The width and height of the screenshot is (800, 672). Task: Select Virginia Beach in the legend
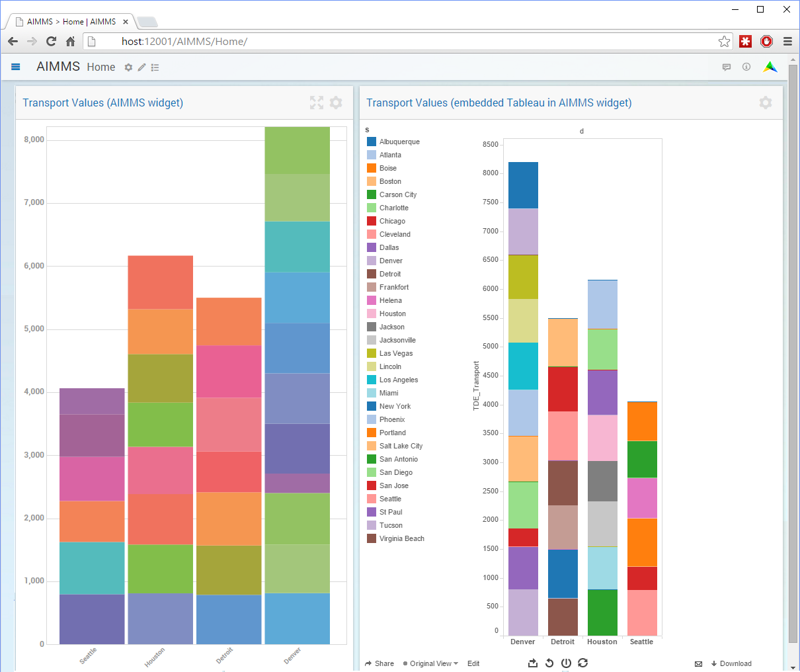(402, 538)
